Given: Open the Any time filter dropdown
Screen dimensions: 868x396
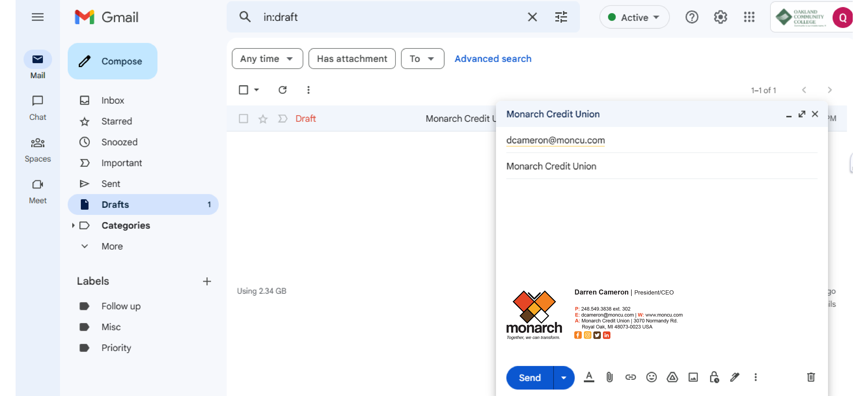Looking at the screenshot, I should point(267,59).
